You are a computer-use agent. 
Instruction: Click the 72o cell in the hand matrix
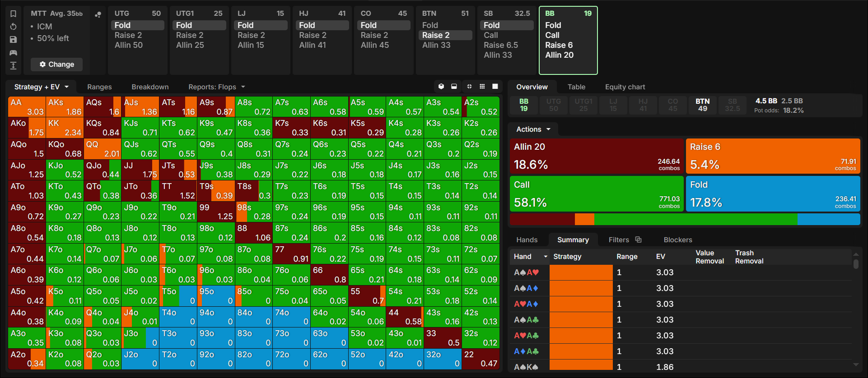coord(291,359)
